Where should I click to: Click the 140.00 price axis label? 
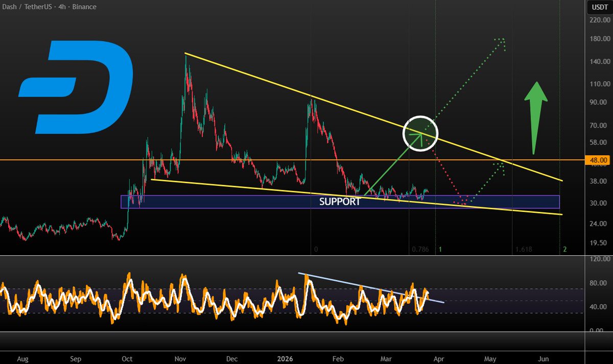point(601,62)
